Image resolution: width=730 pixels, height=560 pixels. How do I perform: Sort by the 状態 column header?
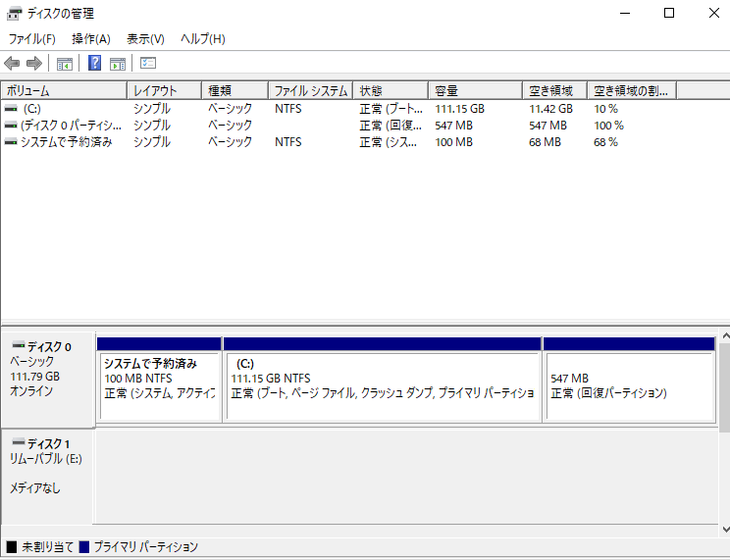pos(391,90)
